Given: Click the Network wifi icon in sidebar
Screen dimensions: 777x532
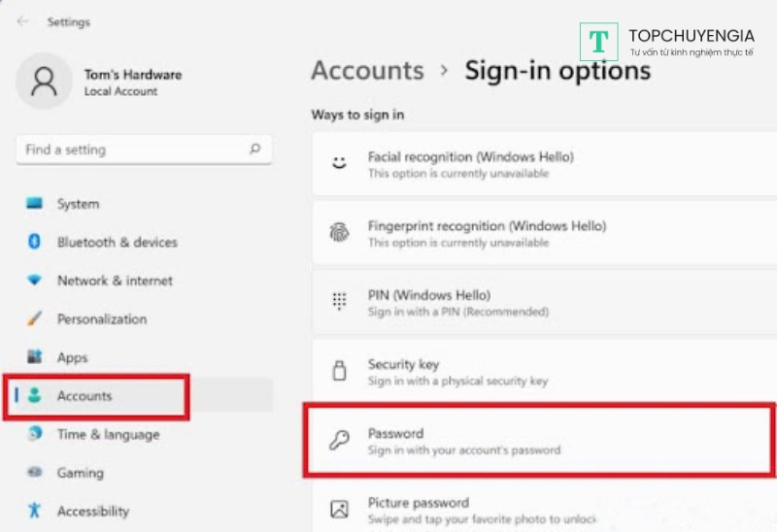Looking at the screenshot, I should 35,281.
